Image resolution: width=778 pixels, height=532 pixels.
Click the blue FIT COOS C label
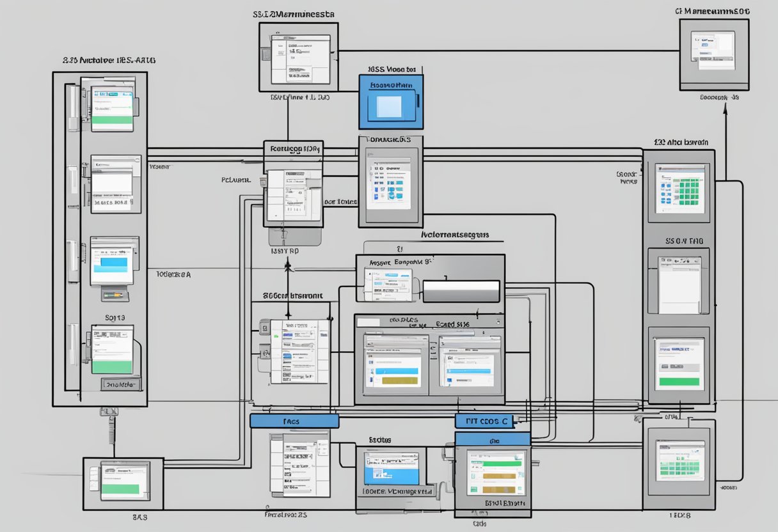(488, 421)
